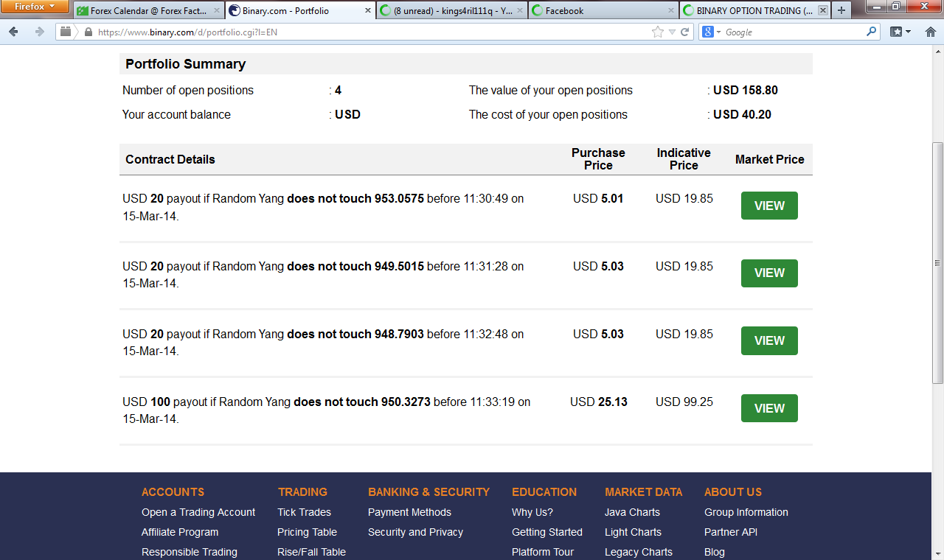View the USD 100 payout contract

point(769,408)
